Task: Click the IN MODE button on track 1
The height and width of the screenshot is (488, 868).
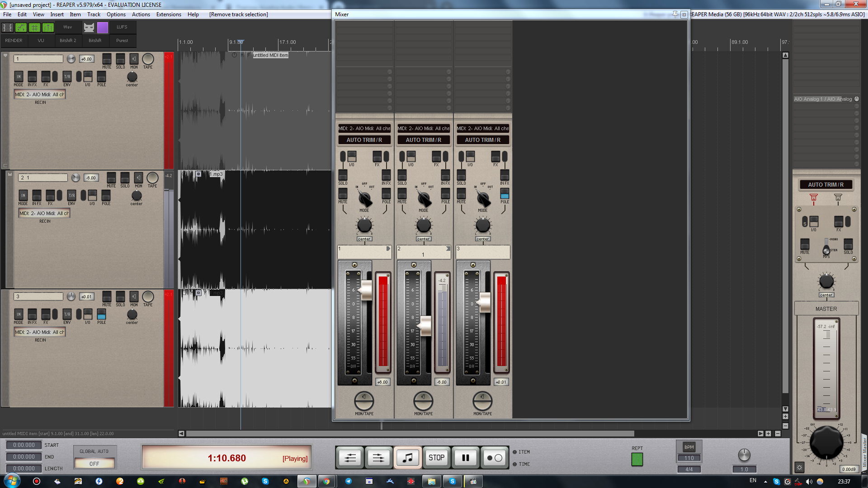Action: [19, 76]
